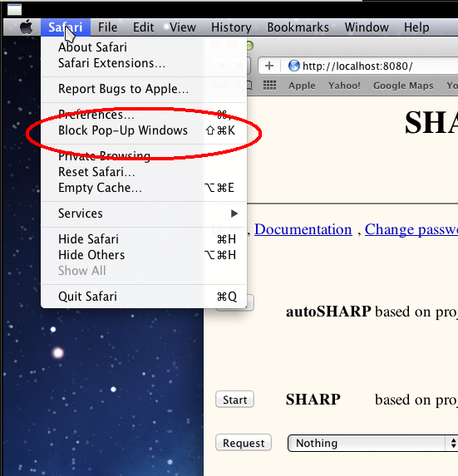Open the Change password link
Image resolution: width=458 pixels, height=476 pixels.
click(411, 229)
